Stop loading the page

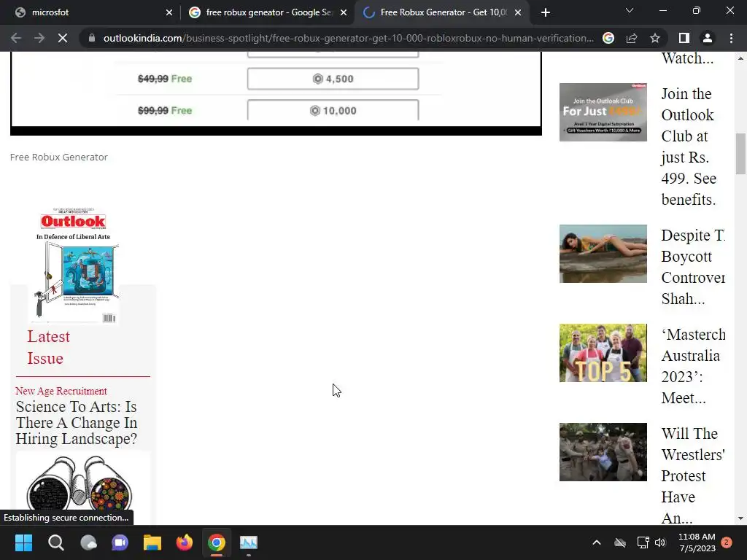[63, 38]
